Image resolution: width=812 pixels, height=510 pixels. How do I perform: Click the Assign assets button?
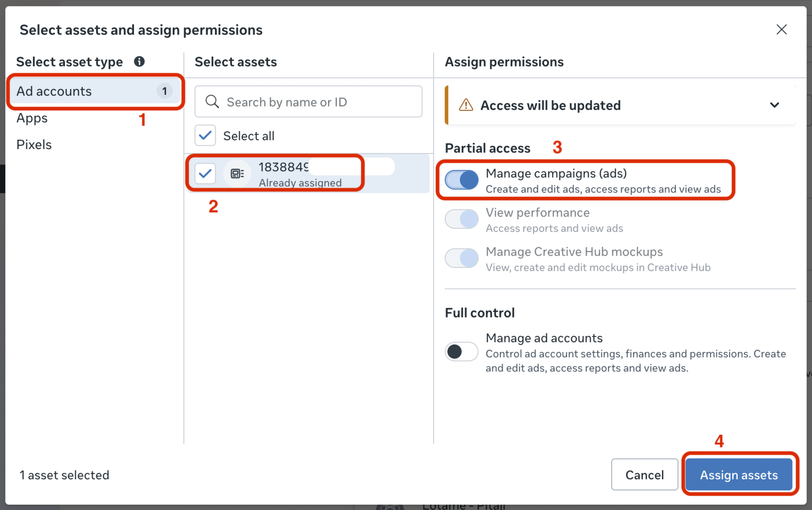(738, 475)
